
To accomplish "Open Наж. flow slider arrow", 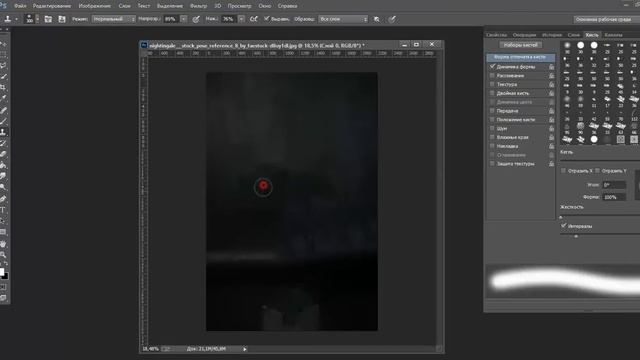I will click(241, 19).
